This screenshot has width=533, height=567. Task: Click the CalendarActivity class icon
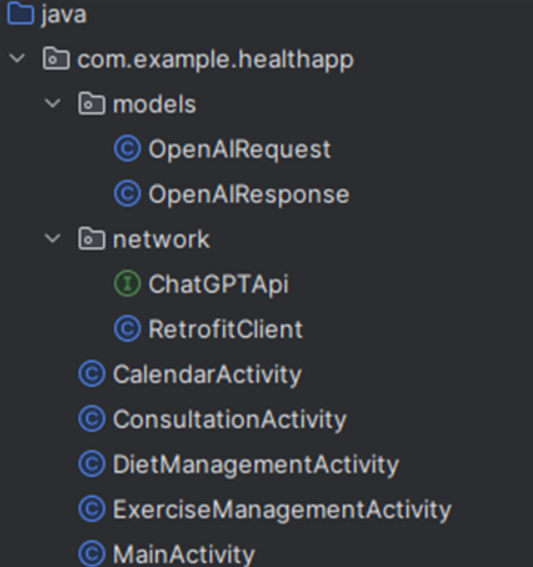tap(92, 374)
